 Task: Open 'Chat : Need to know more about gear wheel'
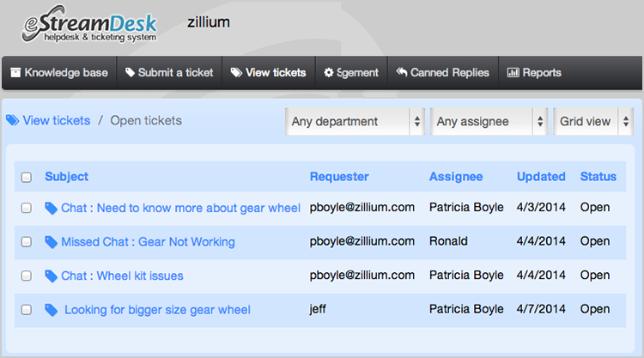[180, 208]
